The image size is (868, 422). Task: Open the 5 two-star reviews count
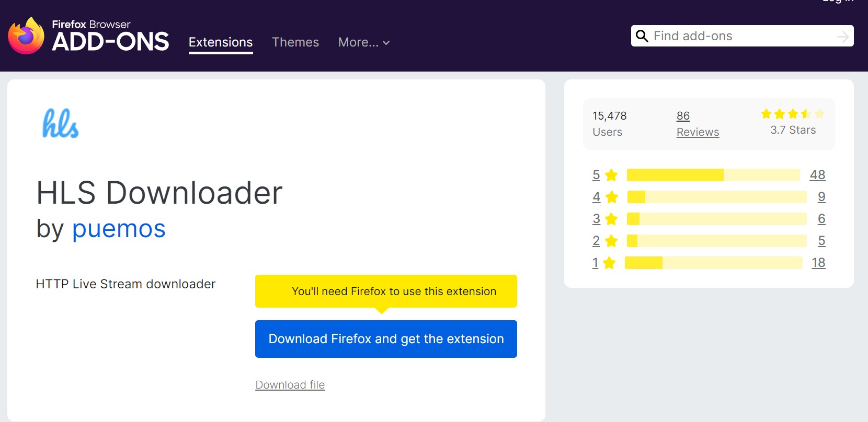pos(821,241)
